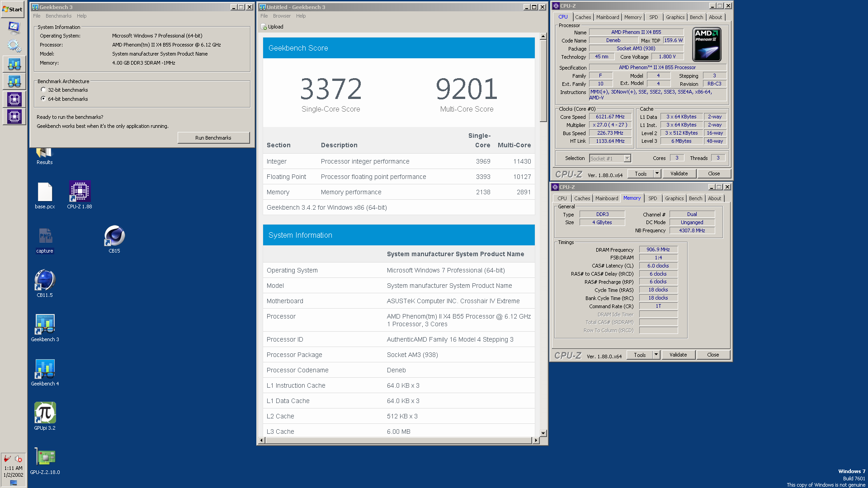Switch to SPD tab in lower CPU-Z
Viewport: 868px width, 488px height.
pyautogui.click(x=653, y=198)
